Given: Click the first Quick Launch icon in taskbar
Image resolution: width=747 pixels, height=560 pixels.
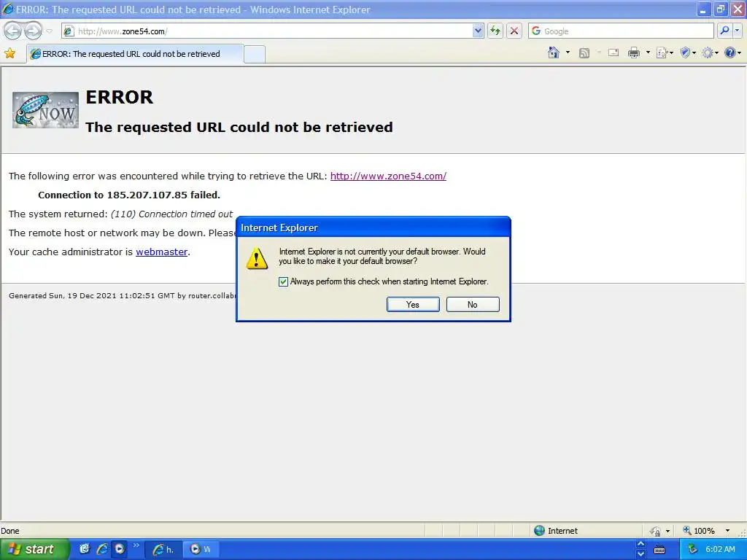Looking at the screenshot, I should pos(85,549).
